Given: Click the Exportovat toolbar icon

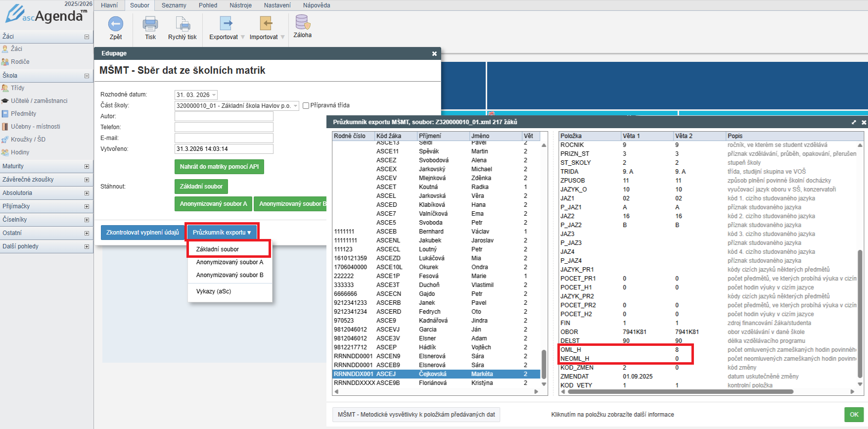Looking at the screenshot, I should [x=226, y=24].
